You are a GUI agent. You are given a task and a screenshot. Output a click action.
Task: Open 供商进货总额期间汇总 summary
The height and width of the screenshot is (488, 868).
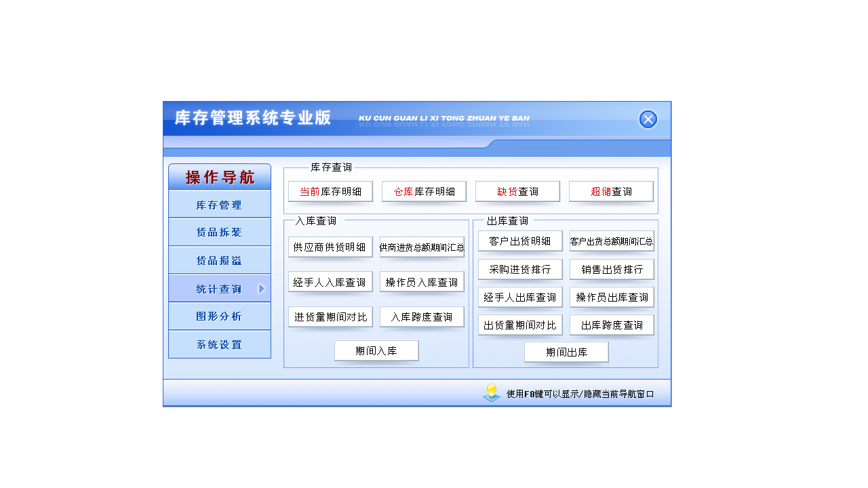click(422, 247)
